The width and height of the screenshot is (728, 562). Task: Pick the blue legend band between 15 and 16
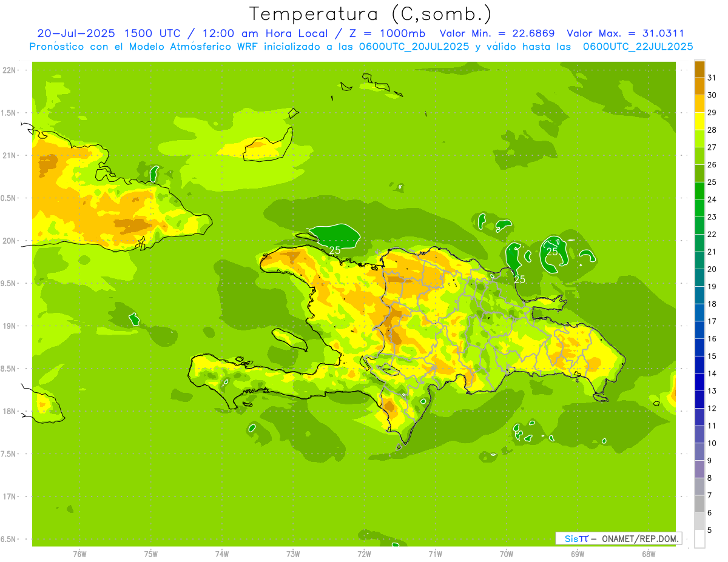(x=699, y=347)
